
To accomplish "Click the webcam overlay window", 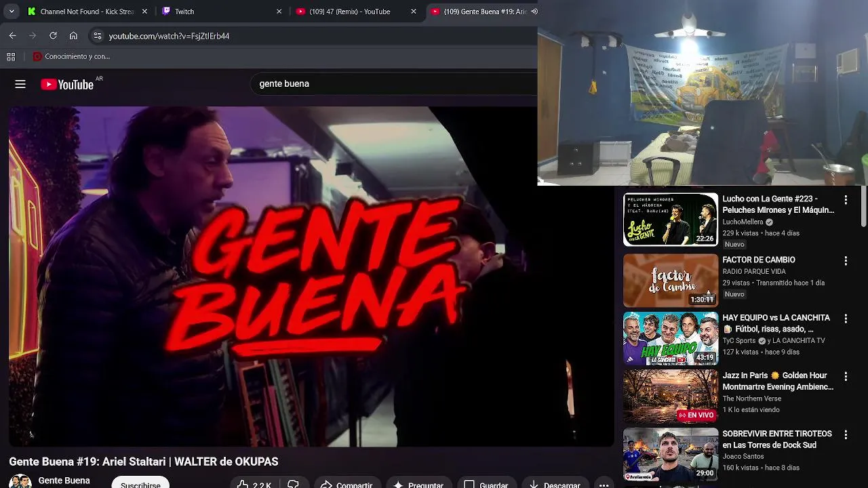I will point(703,93).
